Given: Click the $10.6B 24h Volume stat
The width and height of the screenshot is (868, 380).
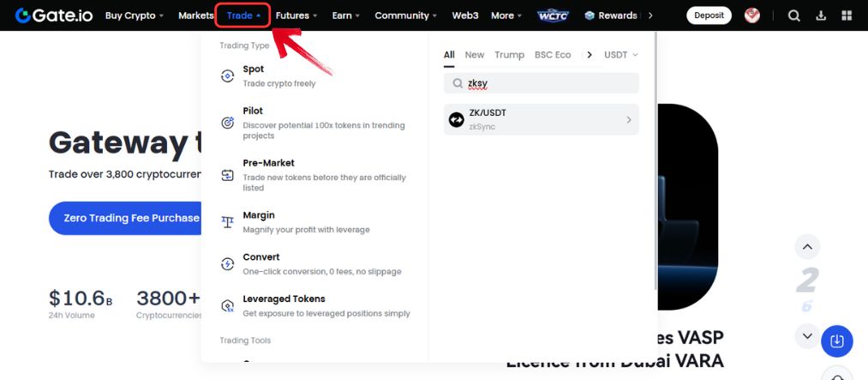Looking at the screenshot, I should [x=81, y=305].
